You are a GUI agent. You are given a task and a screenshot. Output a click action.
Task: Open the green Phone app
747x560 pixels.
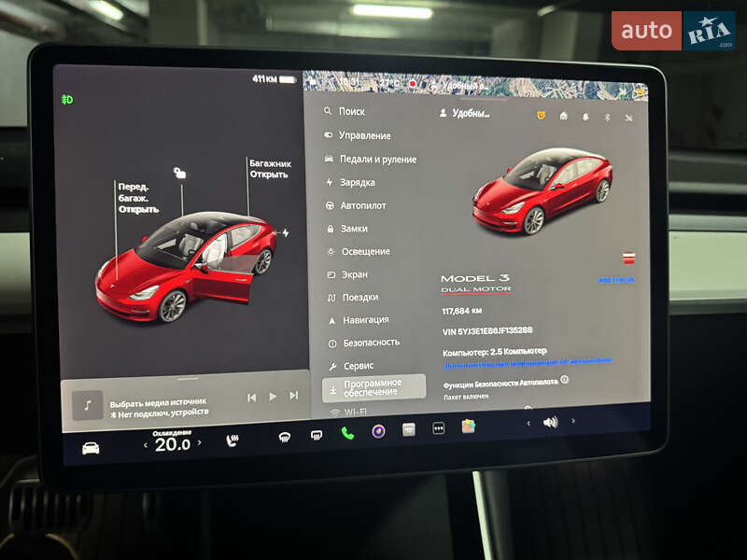(x=347, y=433)
